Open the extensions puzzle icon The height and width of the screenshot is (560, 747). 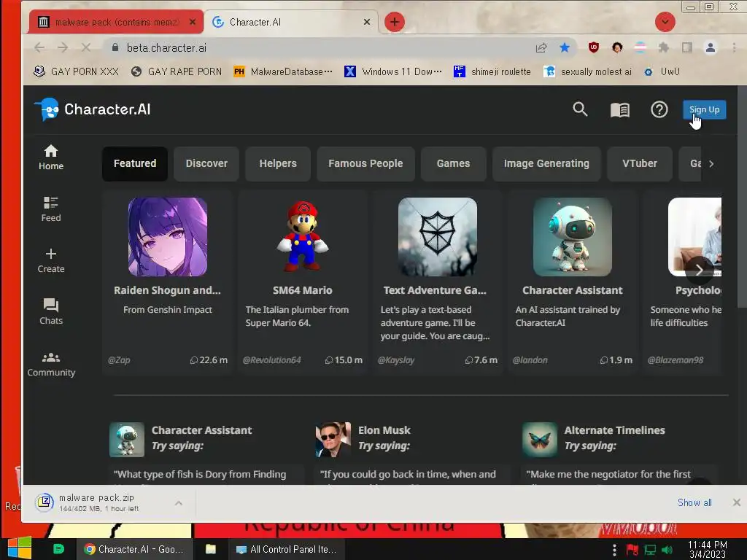[x=663, y=47]
